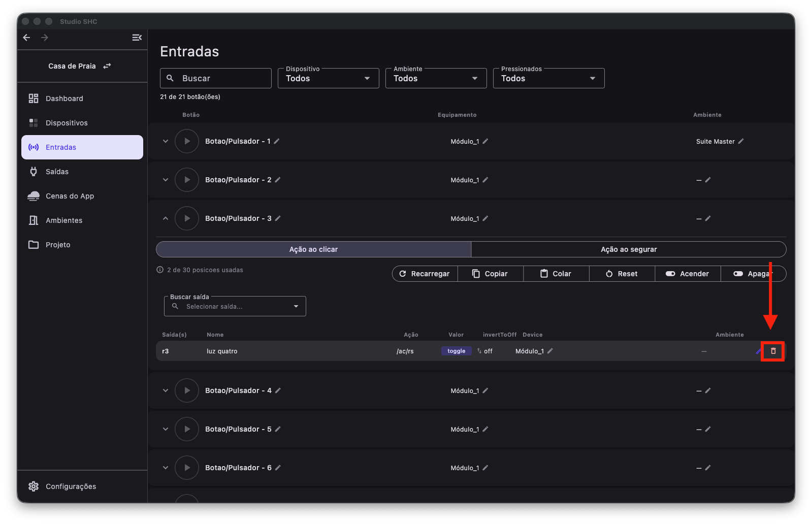Open Configurações via the gear icon
This screenshot has height=524, width=812.
click(34, 486)
